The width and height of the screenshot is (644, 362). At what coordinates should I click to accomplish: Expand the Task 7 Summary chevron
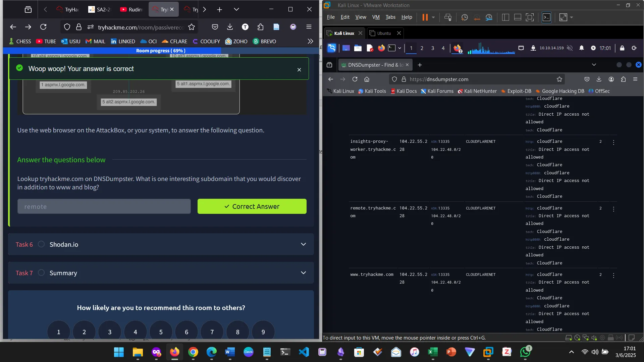[x=303, y=273]
